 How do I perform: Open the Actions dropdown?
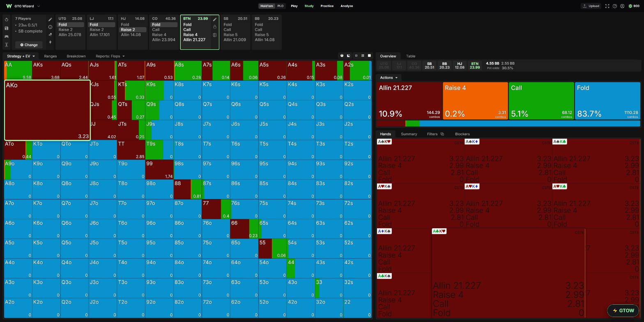tap(389, 78)
